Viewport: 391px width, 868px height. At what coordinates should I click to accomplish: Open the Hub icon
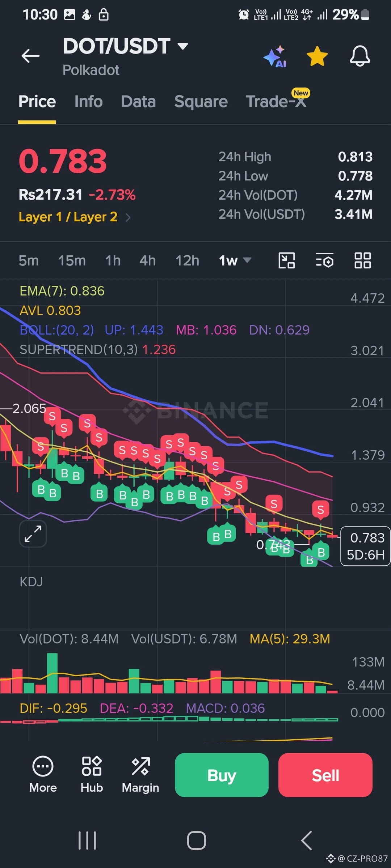click(92, 775)
